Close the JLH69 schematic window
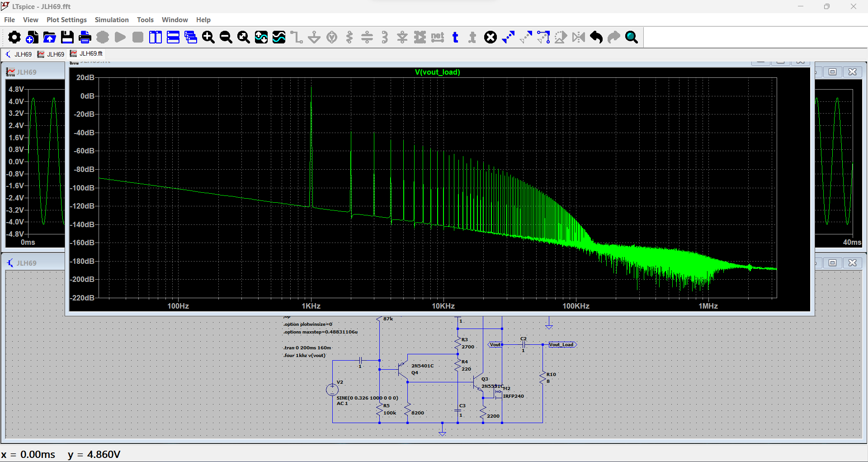868x462 pixels. [x=852, y=263]
